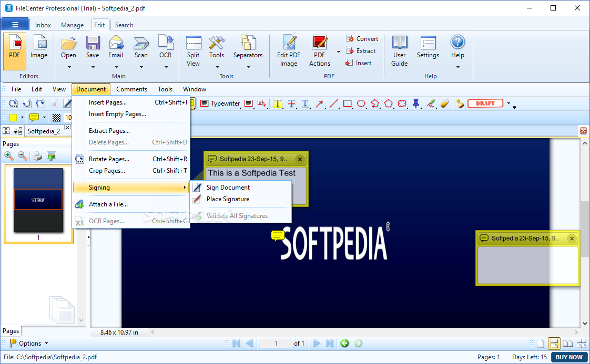
Task: Expand the Scan dropdown arrow
Action: [141, 67]
